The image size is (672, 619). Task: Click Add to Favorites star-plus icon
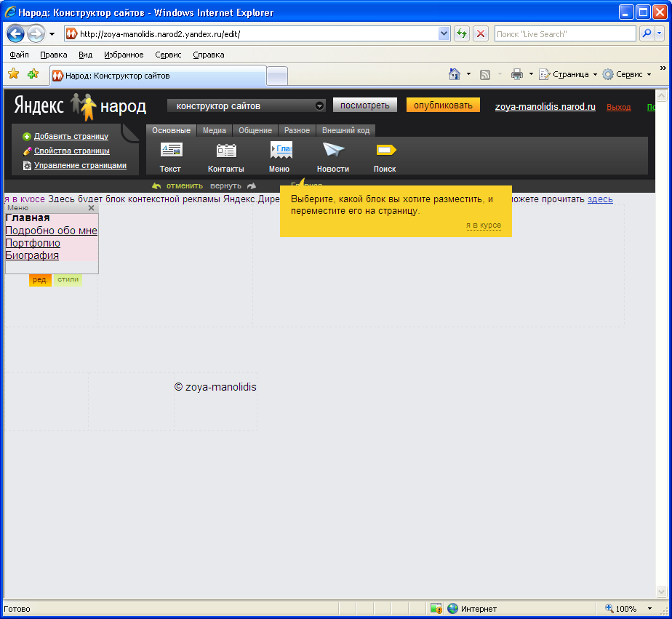point(33,74)
